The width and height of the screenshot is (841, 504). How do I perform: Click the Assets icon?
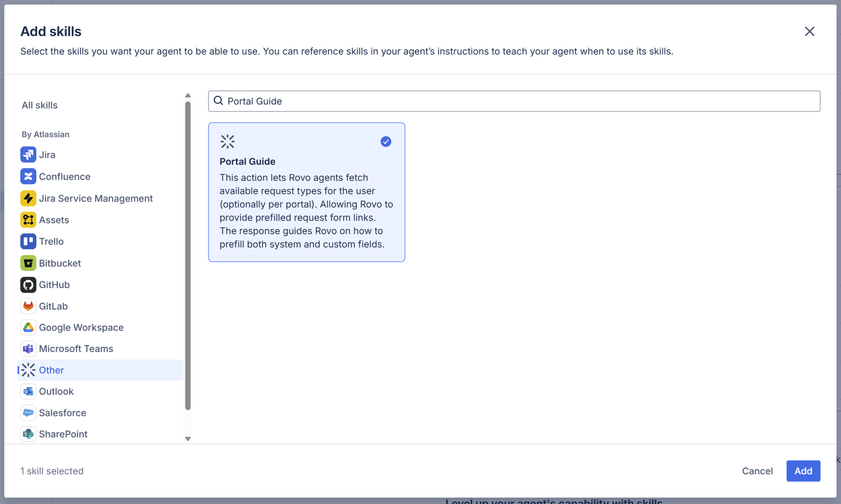click(x=28, y=220)
